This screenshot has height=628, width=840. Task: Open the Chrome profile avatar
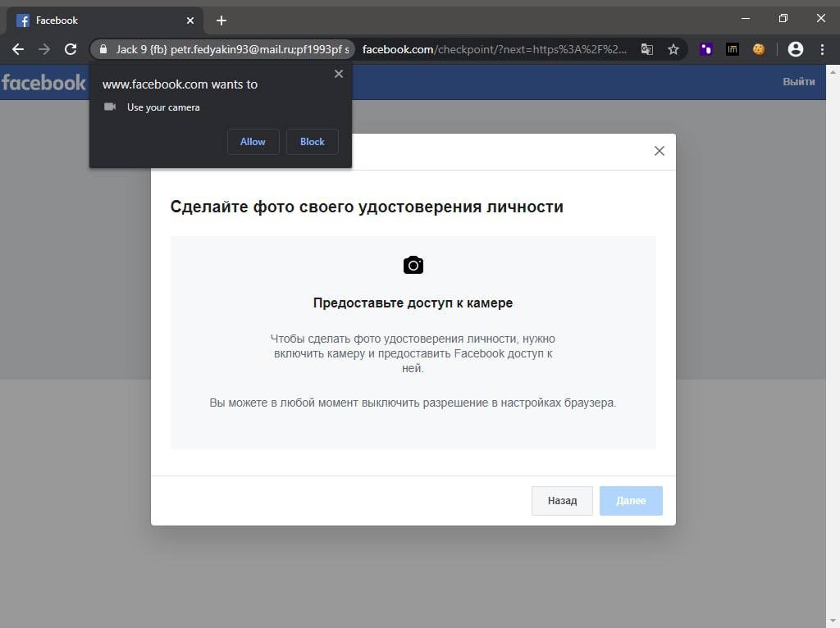click(796, 50)
